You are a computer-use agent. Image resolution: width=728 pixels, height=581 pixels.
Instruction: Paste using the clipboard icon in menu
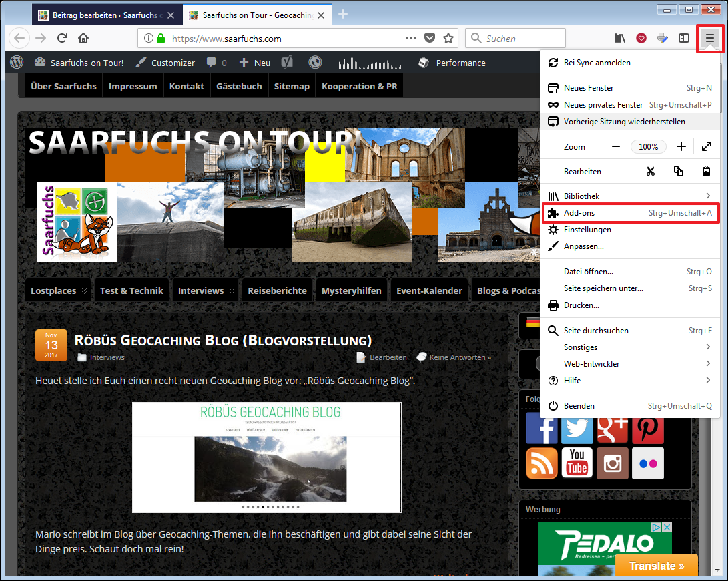pyautogui.click(x=706, y=172)
